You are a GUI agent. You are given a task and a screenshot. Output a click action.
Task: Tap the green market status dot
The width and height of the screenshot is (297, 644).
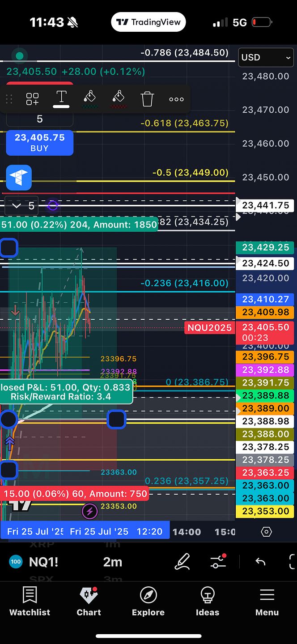pyautogui.click(x=19, y=56)
